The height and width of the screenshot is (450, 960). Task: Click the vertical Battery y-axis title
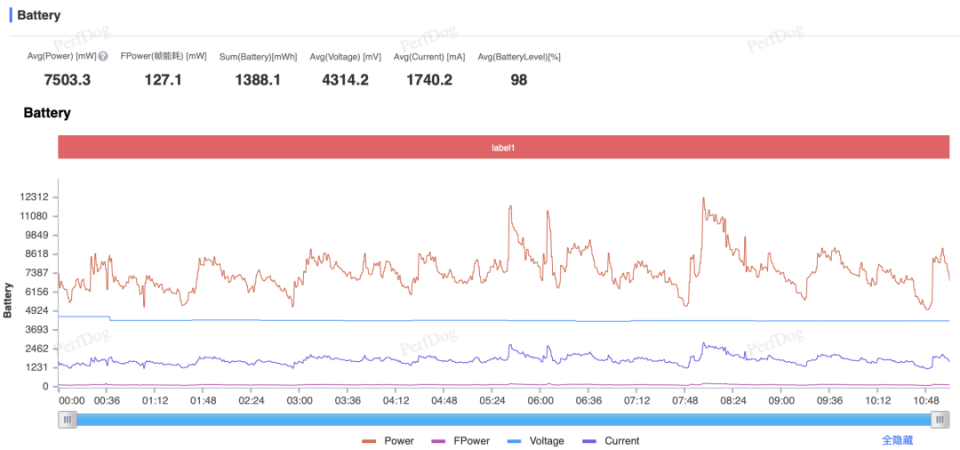(x=9, y=300)
